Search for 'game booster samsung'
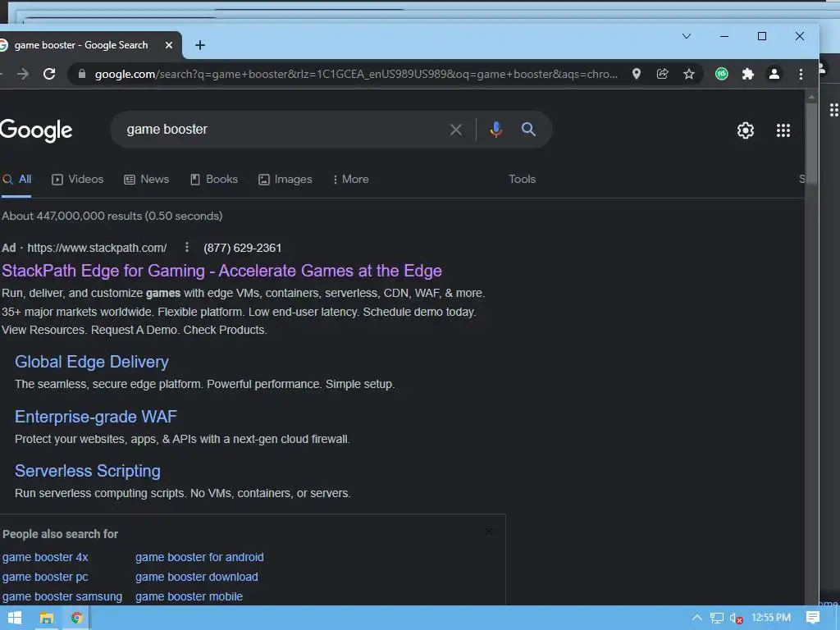This screenshot has height=630, width=840. [x=62, y=597]
